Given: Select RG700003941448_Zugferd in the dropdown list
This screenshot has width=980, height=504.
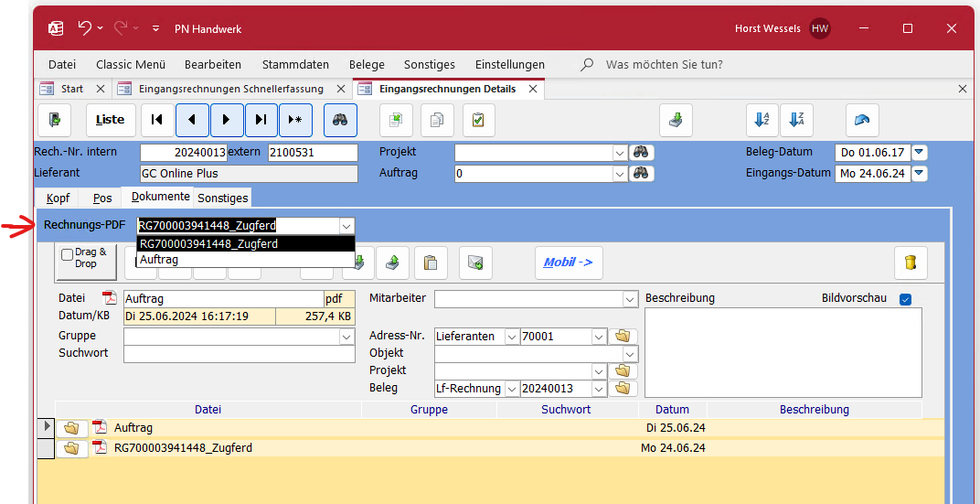Looking at the screenshot, I should [x=246, y=244].
